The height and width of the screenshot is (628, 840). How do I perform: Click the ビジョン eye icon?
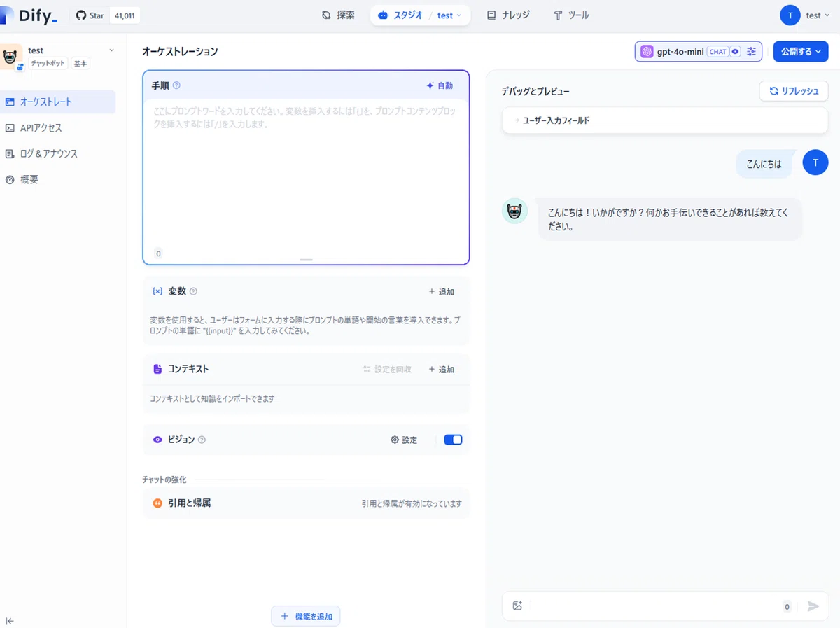click(x=157, y=440)
